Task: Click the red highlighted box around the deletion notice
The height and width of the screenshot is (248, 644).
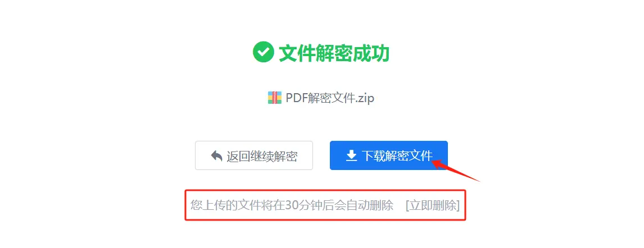Action: tap(325, 205)
